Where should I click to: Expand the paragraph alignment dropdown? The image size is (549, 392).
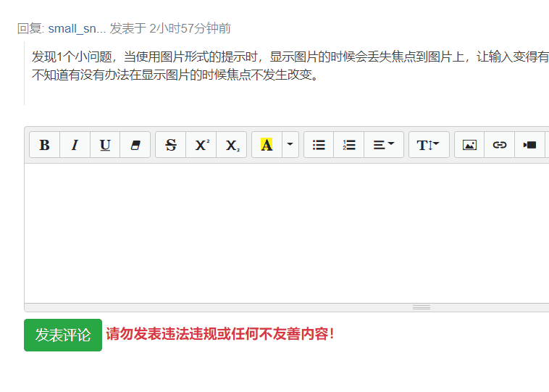point(384,145)
